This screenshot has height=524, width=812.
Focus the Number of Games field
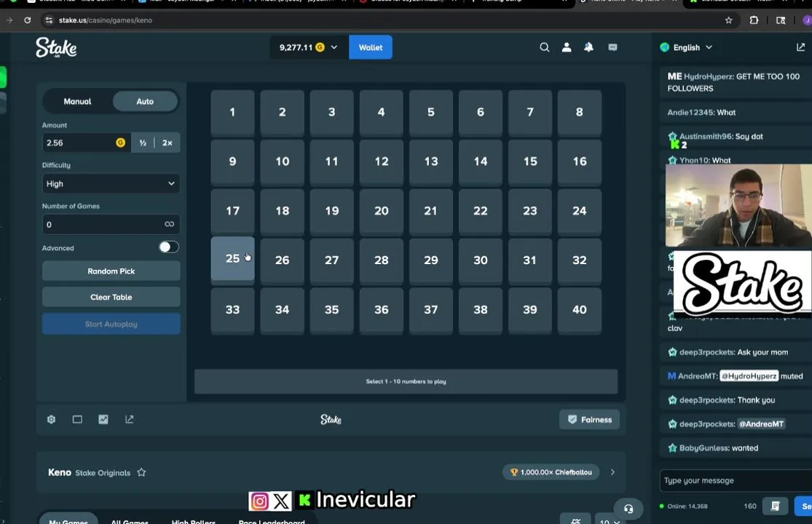coord(103,224)
